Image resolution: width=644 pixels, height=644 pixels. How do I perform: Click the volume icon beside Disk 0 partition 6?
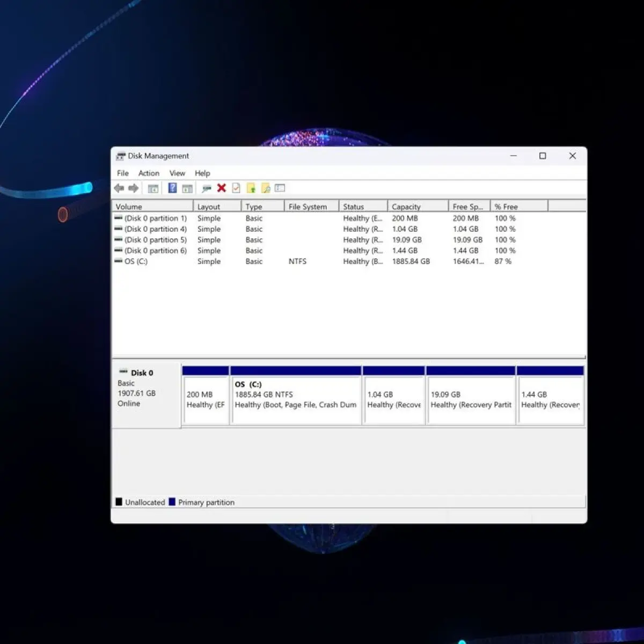click(119, 250)
